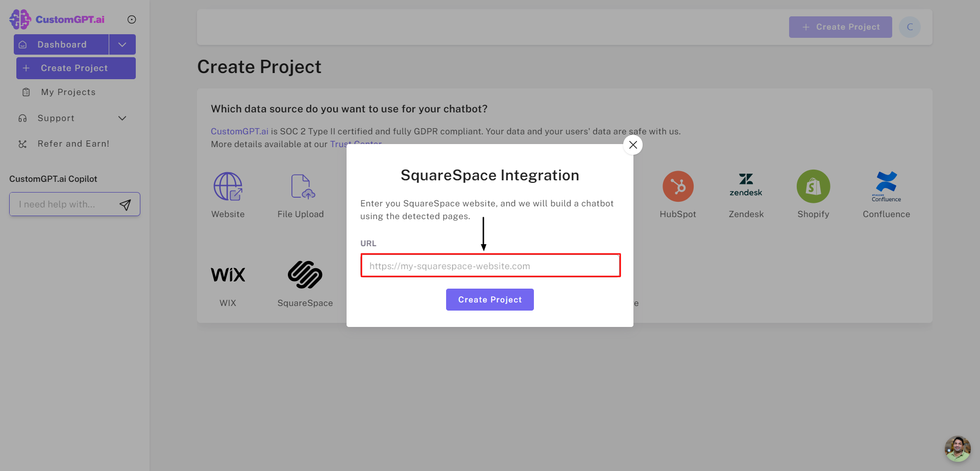Open My Projects in the sidebar
980x471 pixels.
coord(68,92)
